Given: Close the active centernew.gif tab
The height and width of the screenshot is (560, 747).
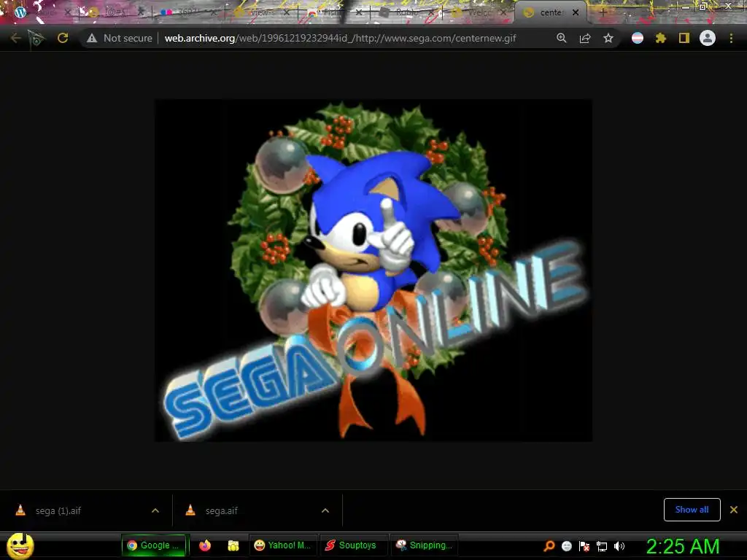Looking at the screenshot, I should click(x=576, y=12).
